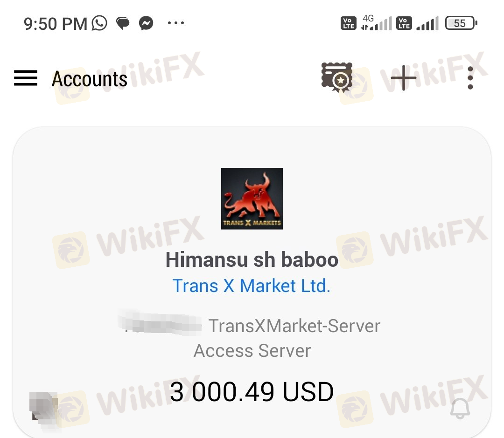Tap the Access Server text
This screenshot has width=504, height=438.
(252, 350)
